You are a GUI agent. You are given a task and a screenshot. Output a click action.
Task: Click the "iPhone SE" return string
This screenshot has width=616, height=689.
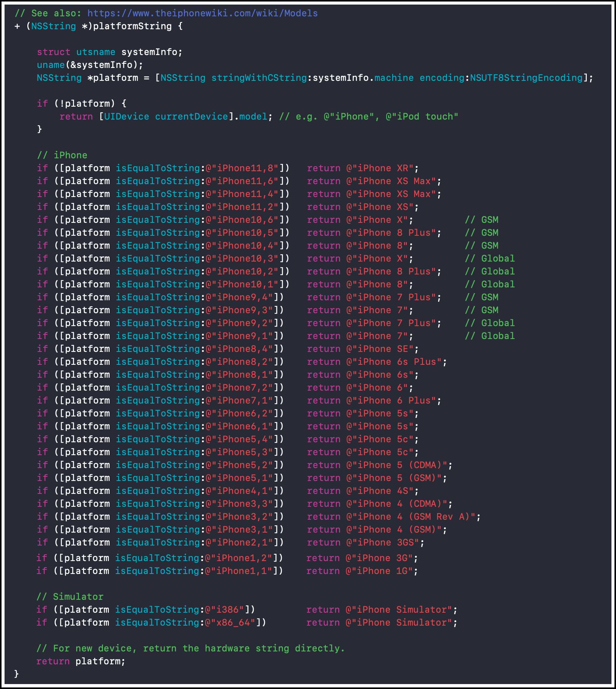coord(380,349)
